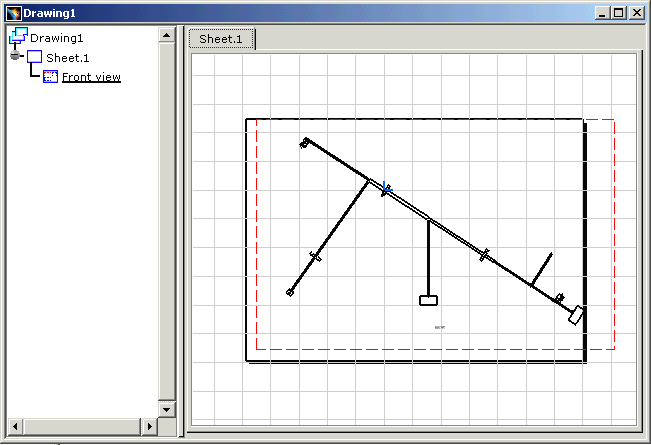Select the Sheet.1 label in the tree
This screenshot has height=445, width=651.
click(x=68, y=57)
